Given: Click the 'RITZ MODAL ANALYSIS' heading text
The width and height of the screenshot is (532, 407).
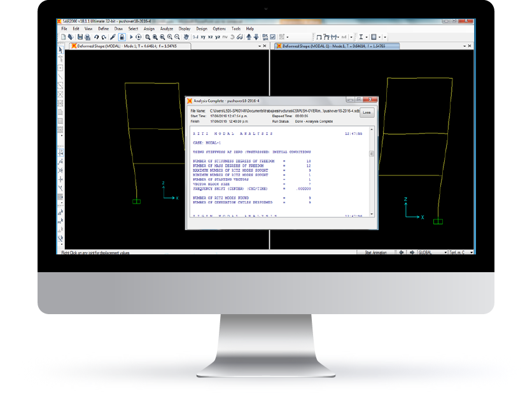Looking at the screenshot, I should point(233,134).
